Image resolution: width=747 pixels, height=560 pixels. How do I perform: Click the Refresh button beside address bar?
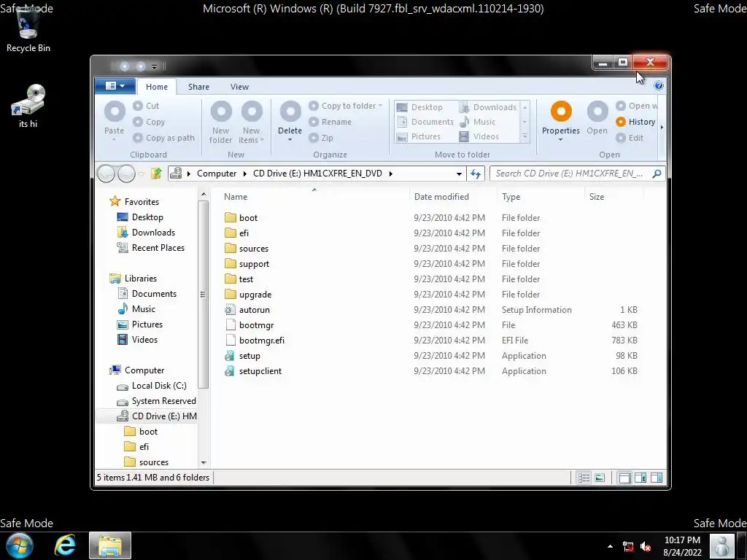tap(476, 174)
